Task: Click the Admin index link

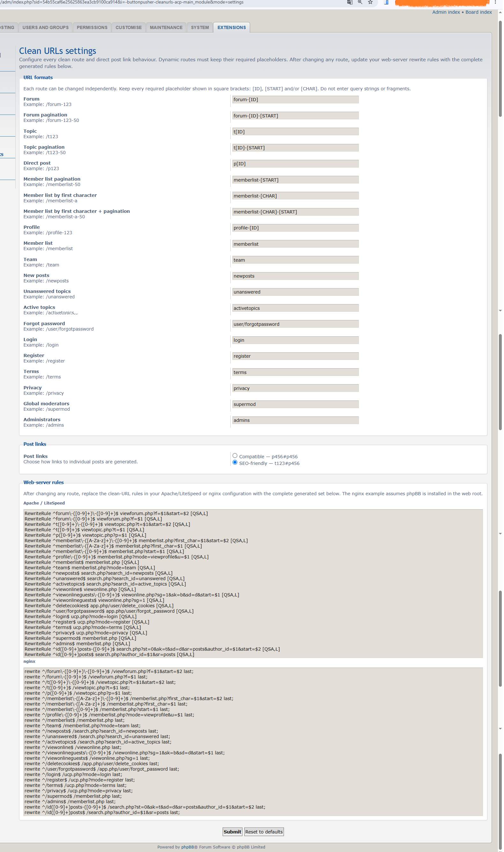Action: [x=446, y=12]
